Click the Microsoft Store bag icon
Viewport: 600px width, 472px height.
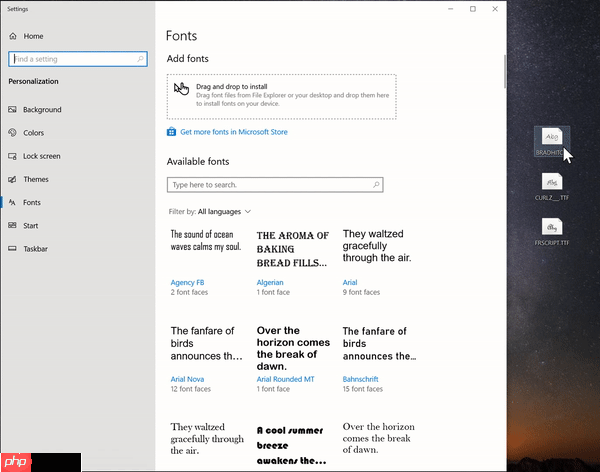[171, 132]
